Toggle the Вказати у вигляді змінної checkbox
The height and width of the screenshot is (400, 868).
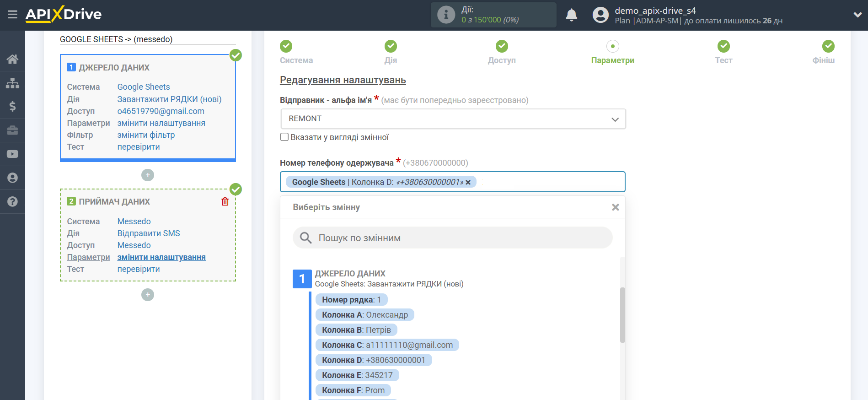click(x=284, y=137)
